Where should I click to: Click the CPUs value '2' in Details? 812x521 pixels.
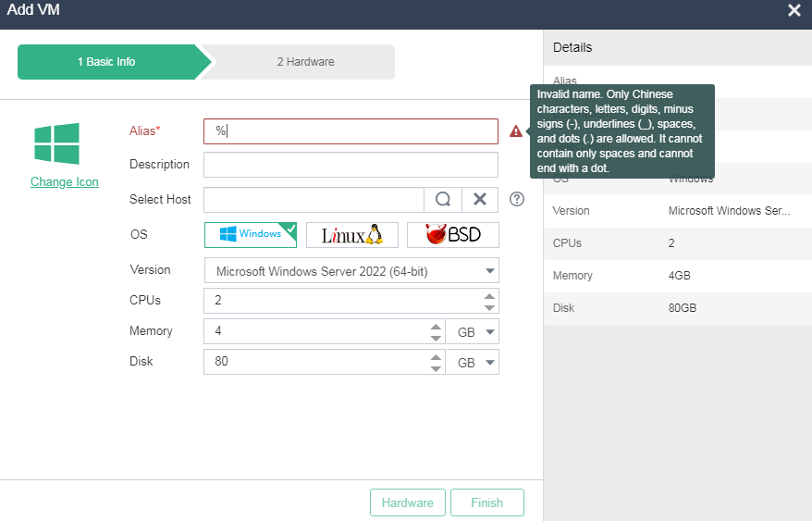[x=671, y=243]
